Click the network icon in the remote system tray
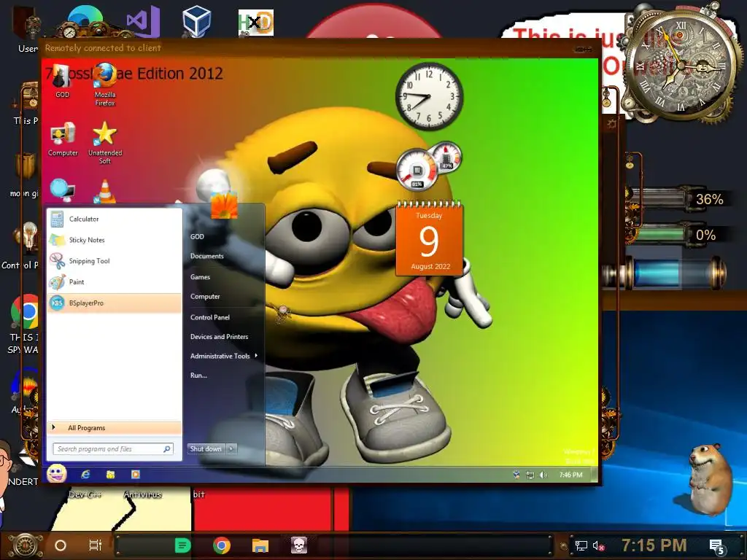This screenshot has width=747, height=560. click(x=530, y=475)
